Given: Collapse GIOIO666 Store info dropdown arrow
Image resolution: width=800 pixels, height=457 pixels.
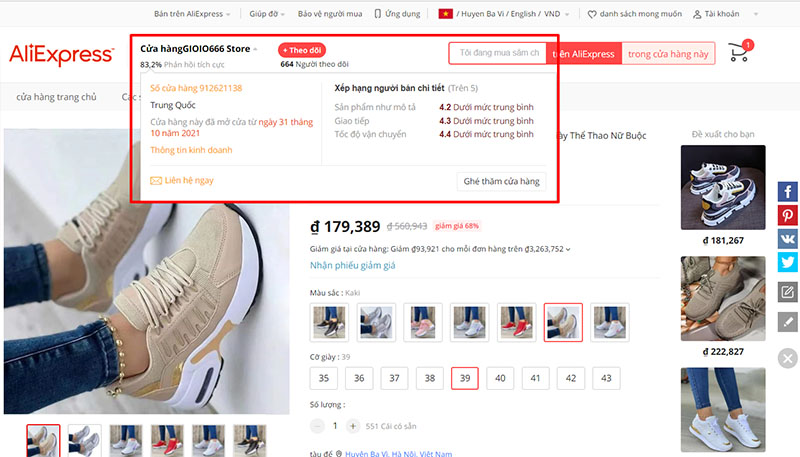Looking at the screenshot, I should 255,49.
